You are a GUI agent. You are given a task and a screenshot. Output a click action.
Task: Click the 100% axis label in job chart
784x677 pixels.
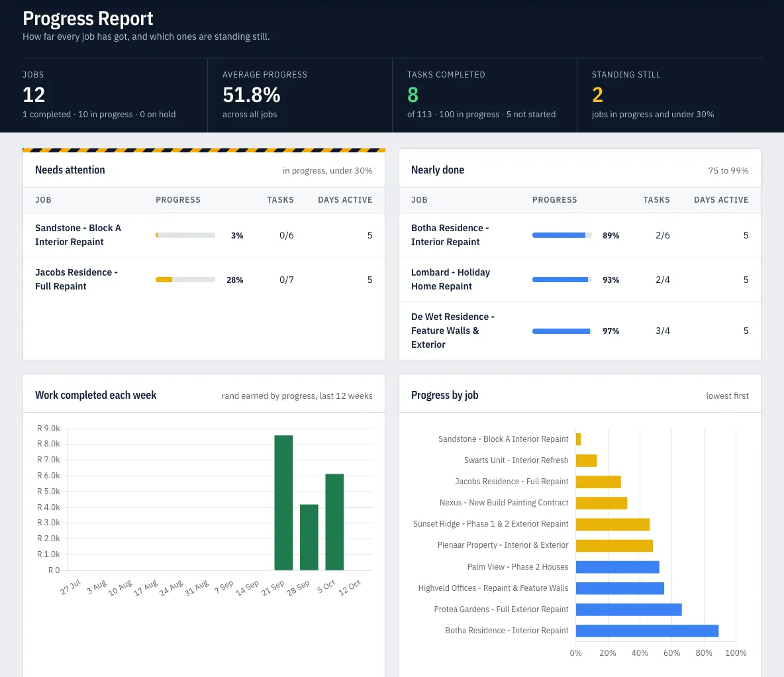click(736, 653)
